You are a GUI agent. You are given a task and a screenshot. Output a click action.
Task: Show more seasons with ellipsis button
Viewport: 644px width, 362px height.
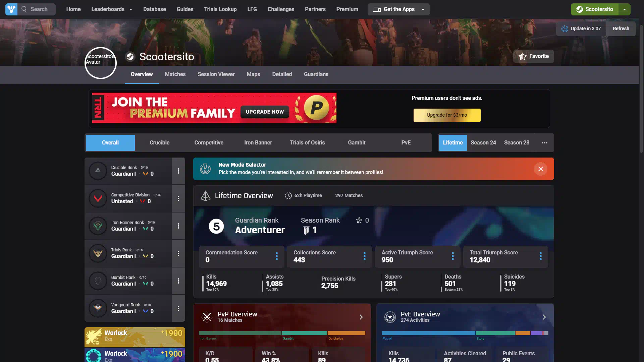click(x=545, y=143)
